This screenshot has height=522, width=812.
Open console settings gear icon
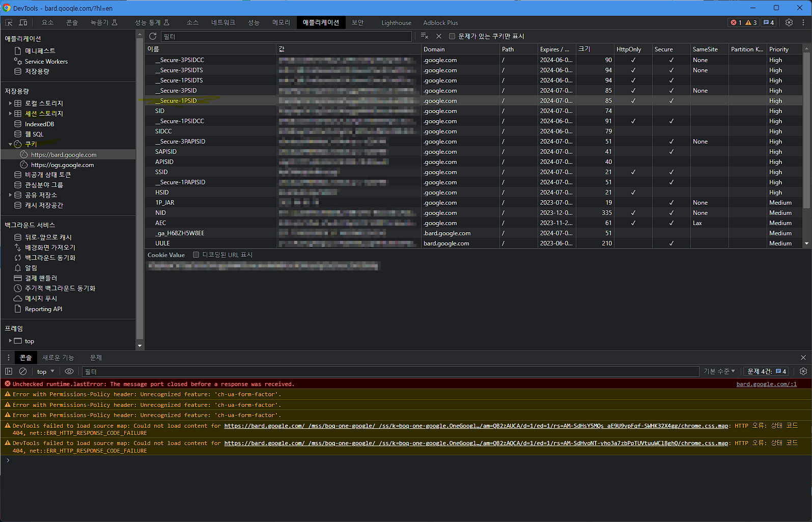(803, 371)
